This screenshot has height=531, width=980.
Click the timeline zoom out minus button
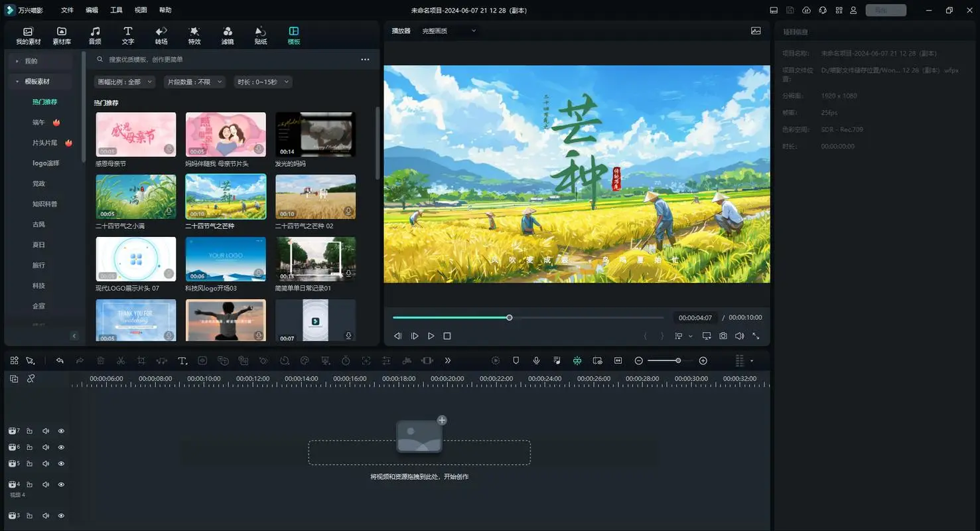point(638,360)
